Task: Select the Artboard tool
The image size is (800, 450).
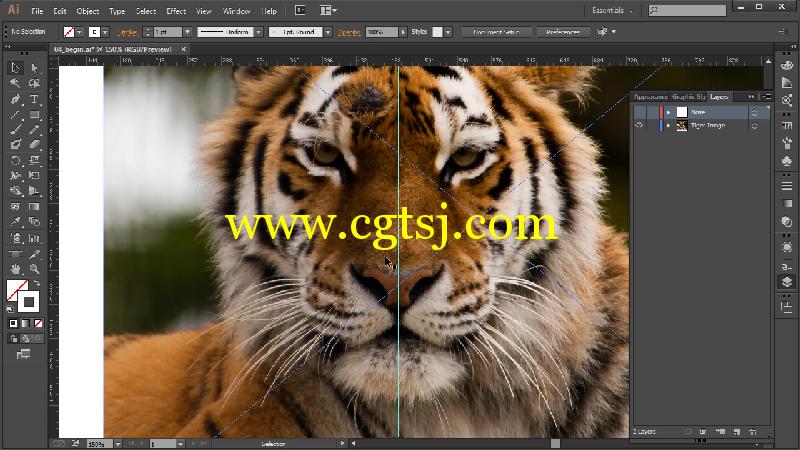Action: pos(15,254)
